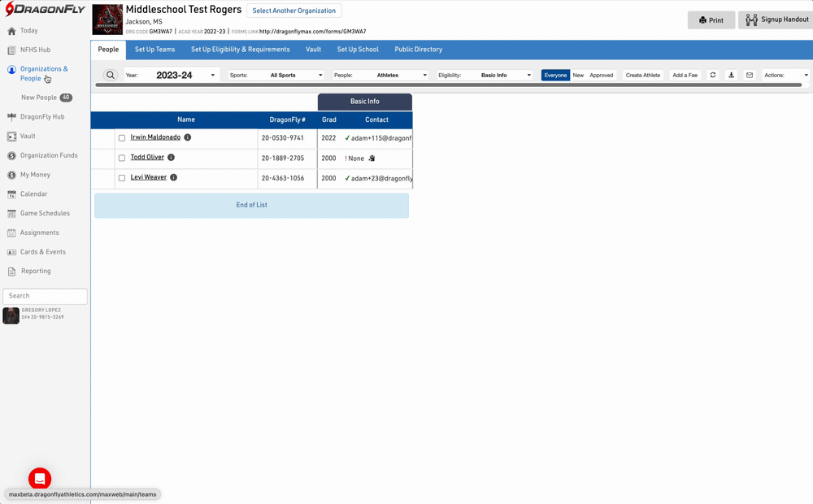
Task: Select Todd Oliver's checkbox
Action: click(122, 159)
